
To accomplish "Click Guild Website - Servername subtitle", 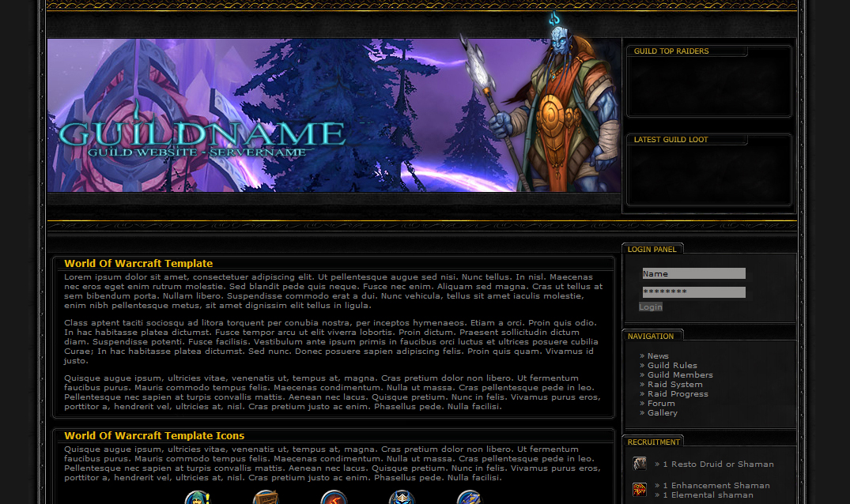I will 197,152.
